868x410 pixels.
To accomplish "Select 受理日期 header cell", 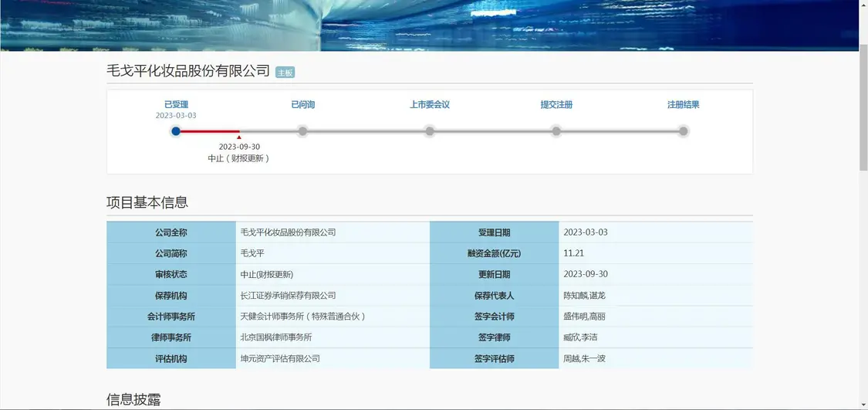I will click(x=495, y=232).
